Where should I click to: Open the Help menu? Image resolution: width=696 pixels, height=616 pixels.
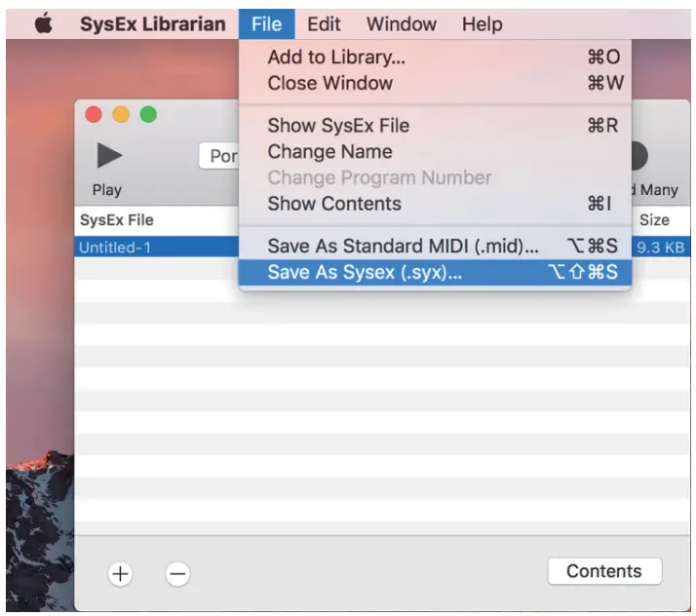click(483, 24)
